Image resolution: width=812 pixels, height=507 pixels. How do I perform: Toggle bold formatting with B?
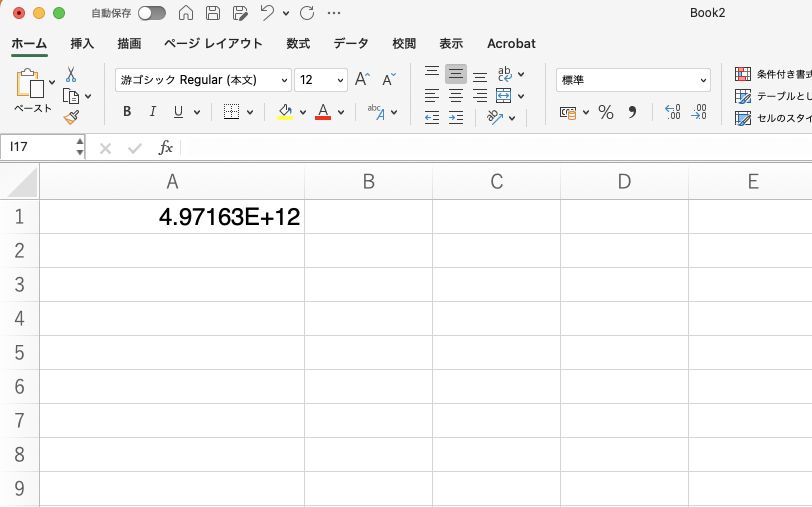tap(127, 112)
